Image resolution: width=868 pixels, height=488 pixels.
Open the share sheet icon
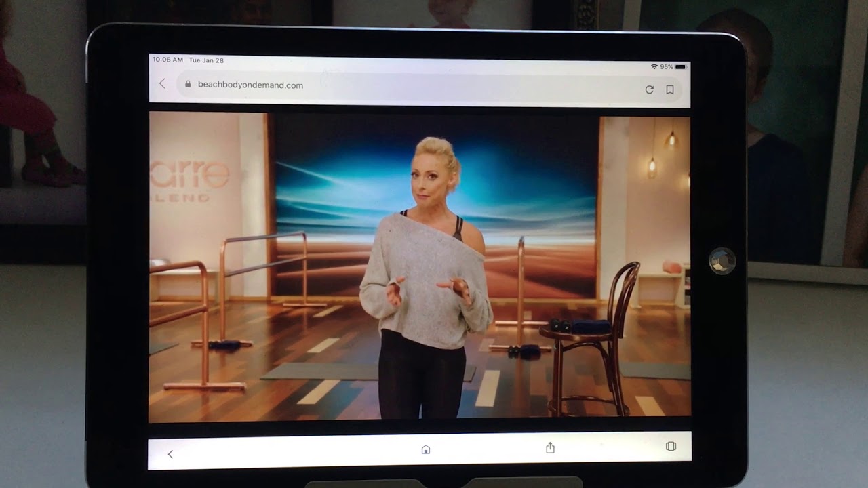[550, 447]
